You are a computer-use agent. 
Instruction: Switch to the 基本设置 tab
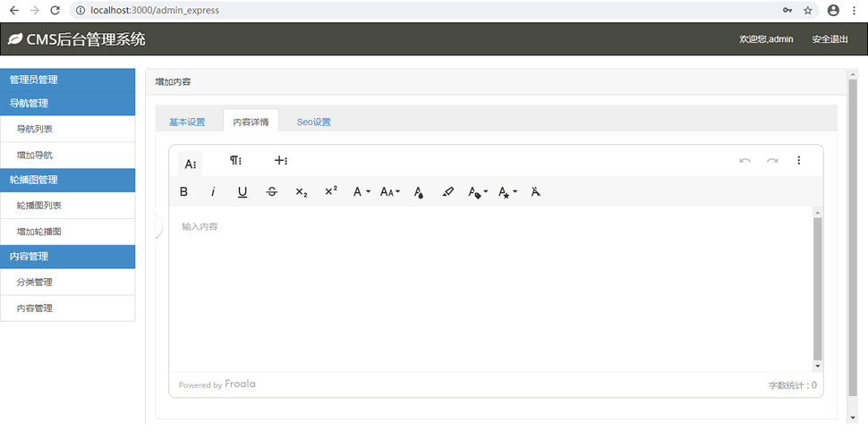point(187,122)
